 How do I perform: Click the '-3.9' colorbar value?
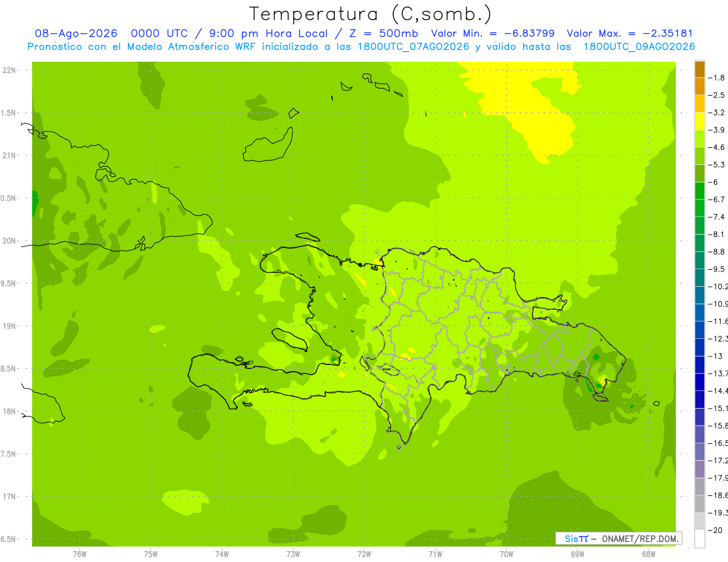pyautogui.click(x=716, y=130)
